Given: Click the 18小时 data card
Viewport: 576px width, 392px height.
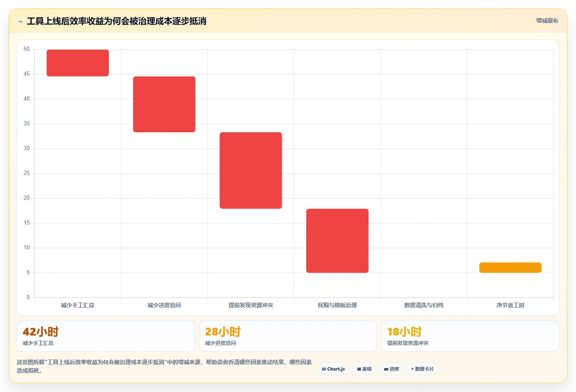Looking at the screenshot, I should click(470, 336).
